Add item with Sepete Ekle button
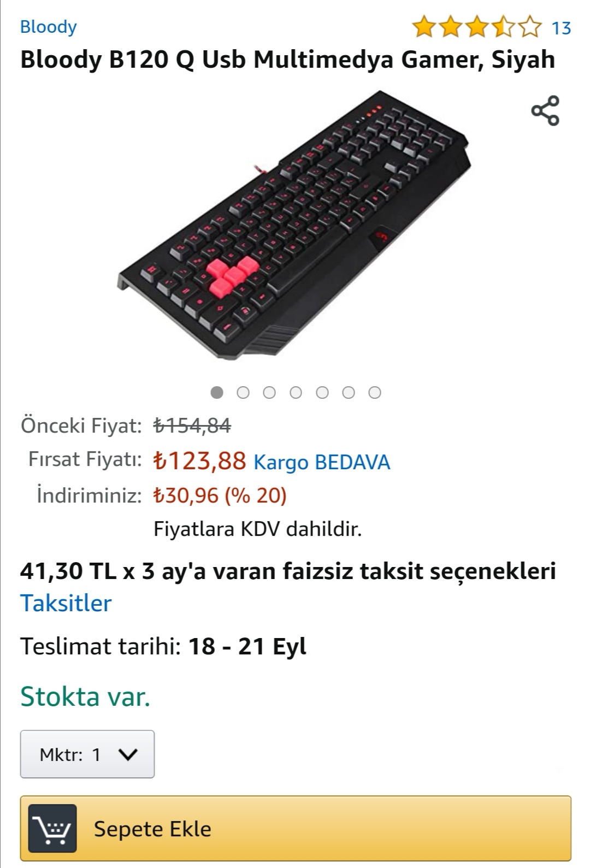This screenshot has width=590, height=868. [296, 828]
